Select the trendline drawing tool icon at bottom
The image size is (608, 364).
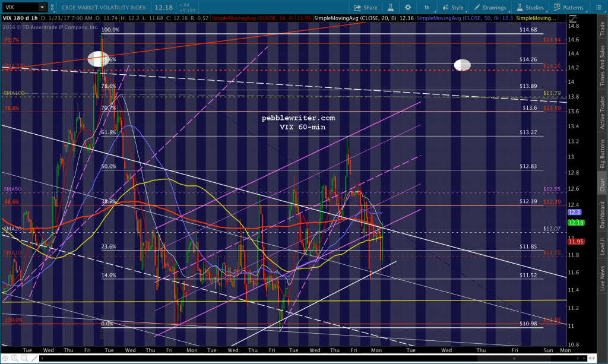[x=34, y=359]
